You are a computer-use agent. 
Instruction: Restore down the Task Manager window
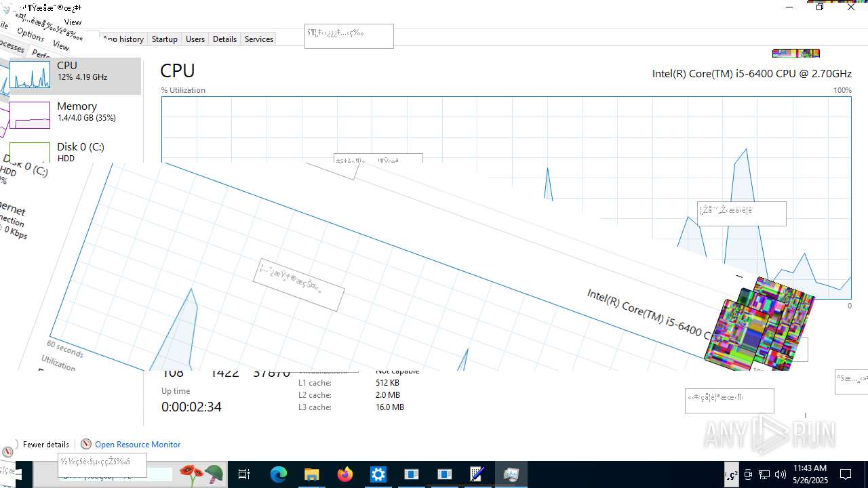pos(820,7)
